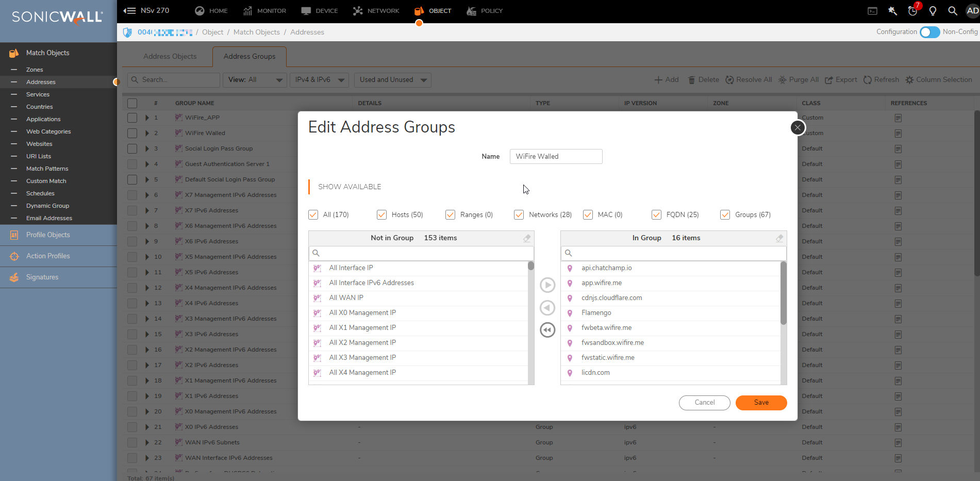Click the In Group list scrollbar
Image resolution: width=980 pixels, height=481 pixels.
point(784,293)
